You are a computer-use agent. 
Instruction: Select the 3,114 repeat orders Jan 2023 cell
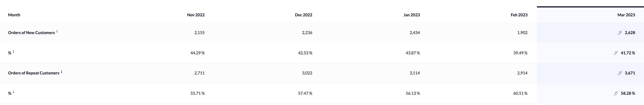[415, 73]
